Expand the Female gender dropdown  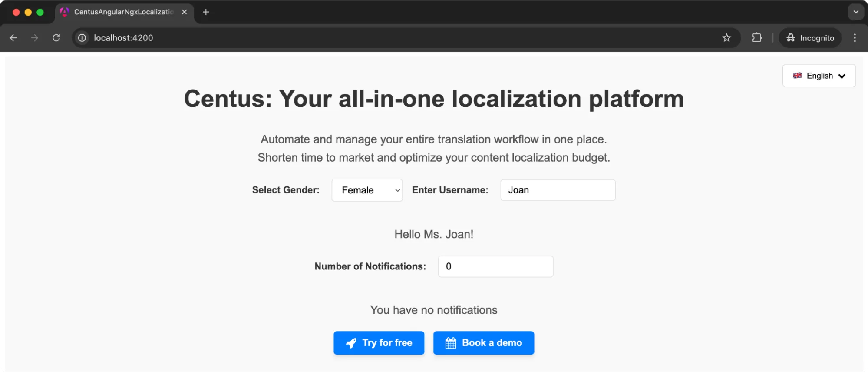(x=367, y=190)
